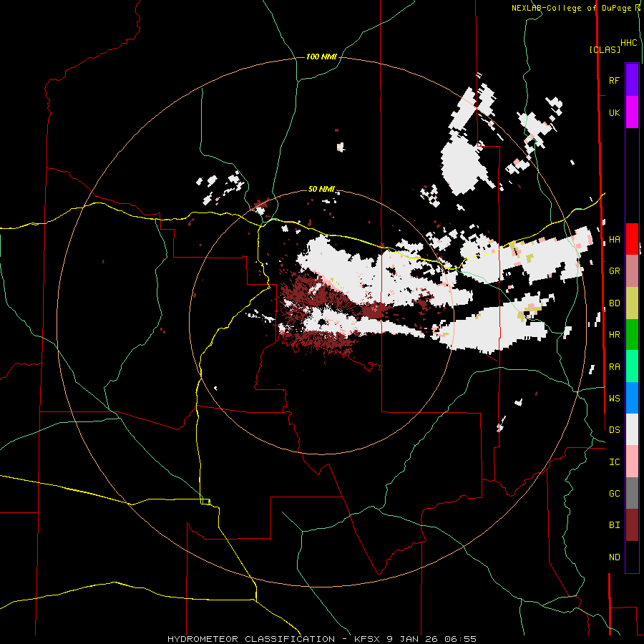
Task: Pick the HR green legend color swatch
Action: pos(632,334)
